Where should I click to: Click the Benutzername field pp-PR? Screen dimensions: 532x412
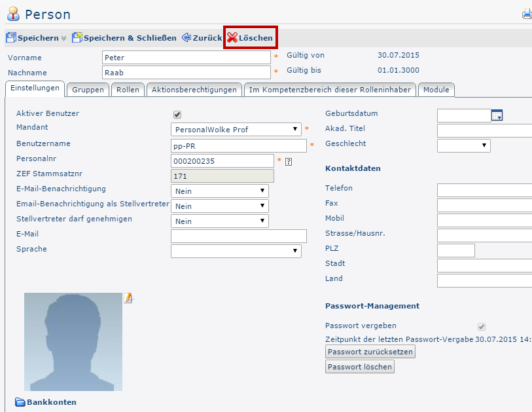click(x=239, y=145)
